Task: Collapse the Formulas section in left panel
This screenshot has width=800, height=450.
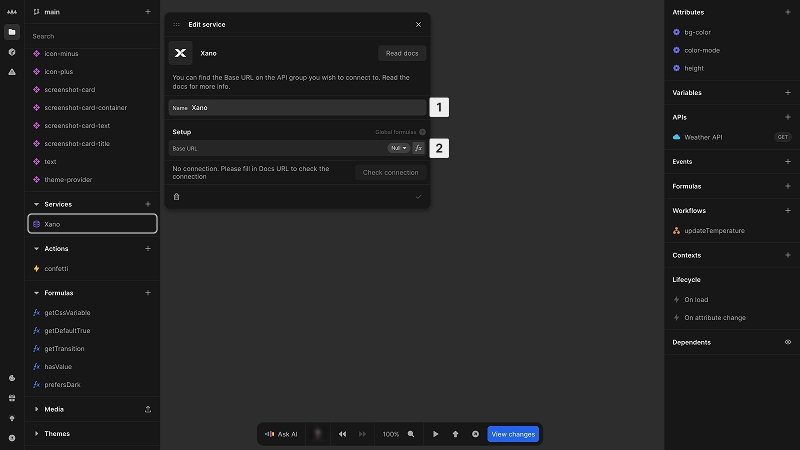Action: 36,293
